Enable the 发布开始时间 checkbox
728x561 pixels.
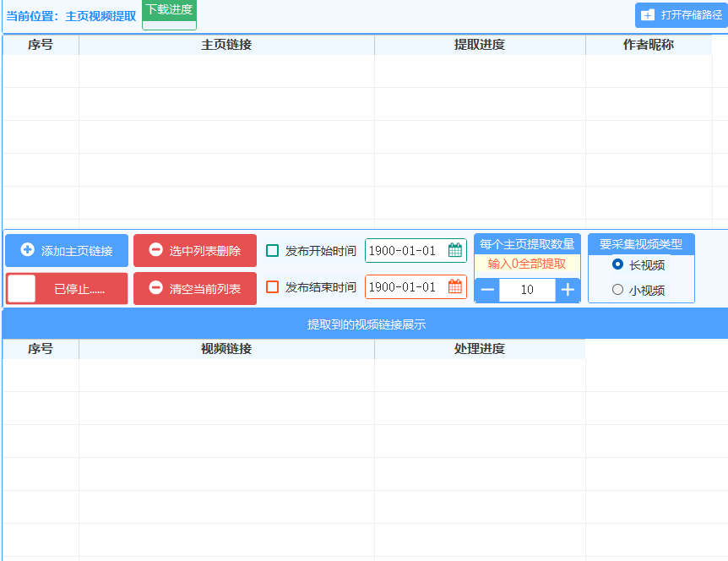click(x=273, y=251)
